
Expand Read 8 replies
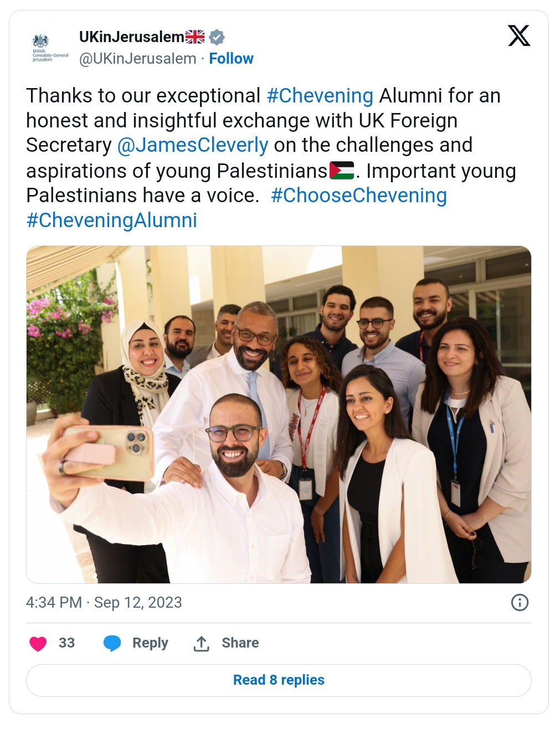(279, 680)
